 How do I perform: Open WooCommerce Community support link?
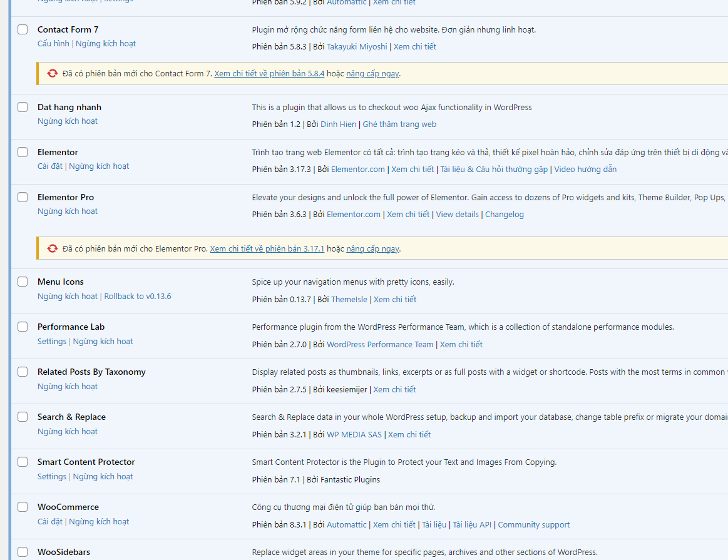(534, 524)
